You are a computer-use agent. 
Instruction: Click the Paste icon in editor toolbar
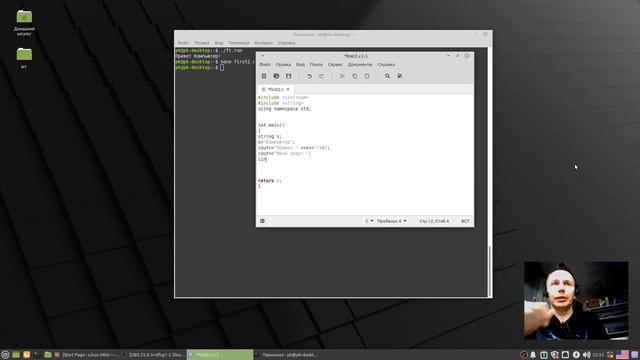tap(367, 76)
